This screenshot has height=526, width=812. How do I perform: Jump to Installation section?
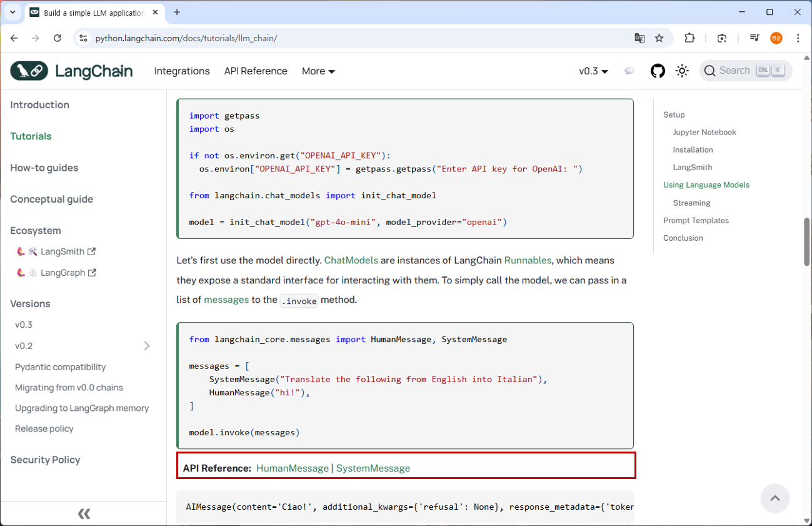[x=693, y=149]
